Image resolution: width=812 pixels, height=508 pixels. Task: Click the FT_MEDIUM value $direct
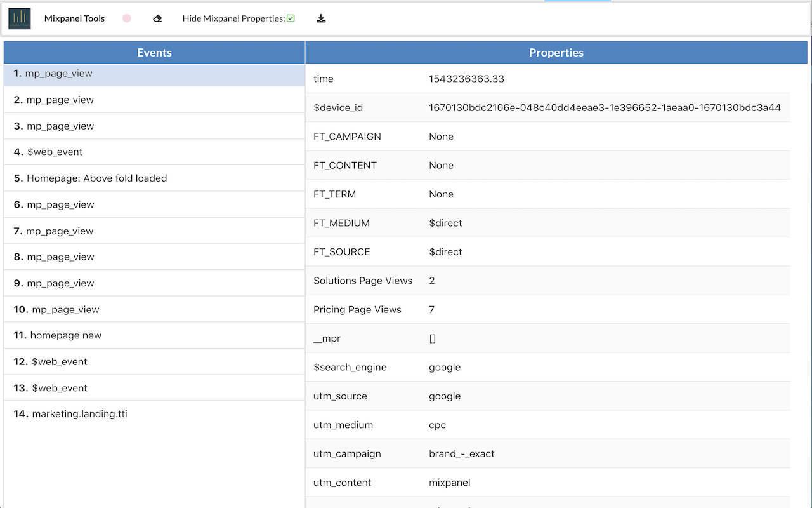[445, 223]
